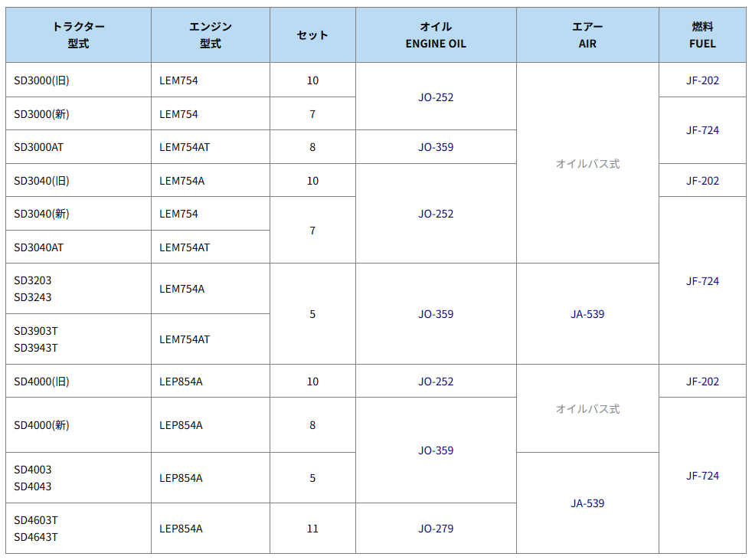Open JA-539 air link beside SD3203 rows
Screen dimensions: 752x560
[x=587, y=314]
